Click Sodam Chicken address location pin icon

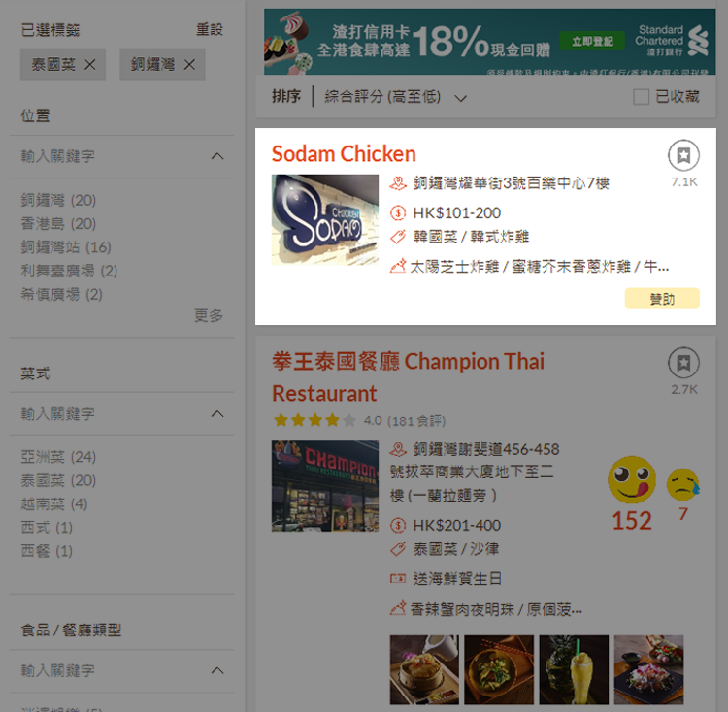click(398, 183)
